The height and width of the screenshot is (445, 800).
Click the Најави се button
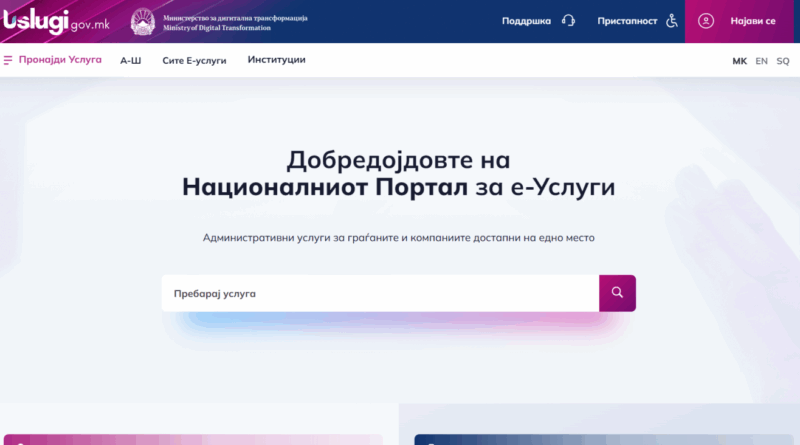pos(739,21)
